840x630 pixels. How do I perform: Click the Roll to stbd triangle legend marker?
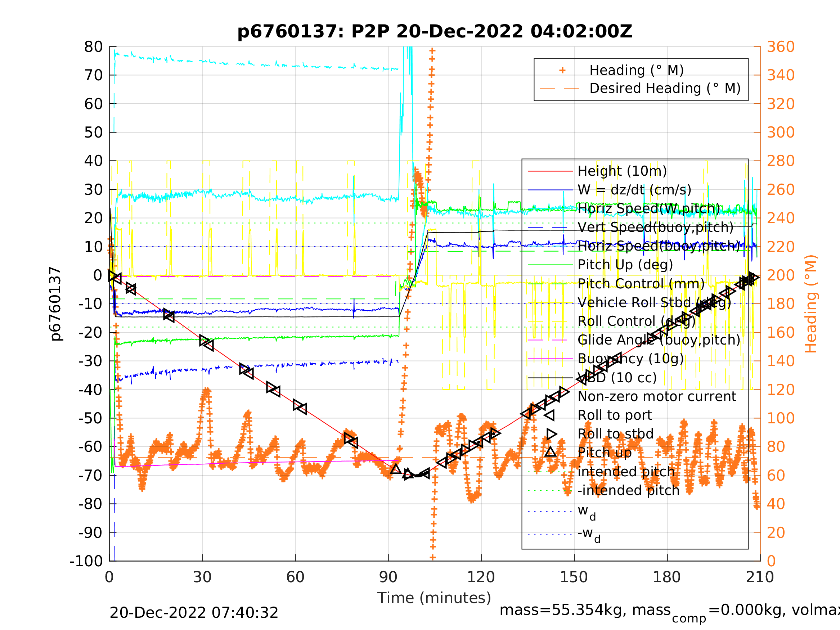(552, 434)
